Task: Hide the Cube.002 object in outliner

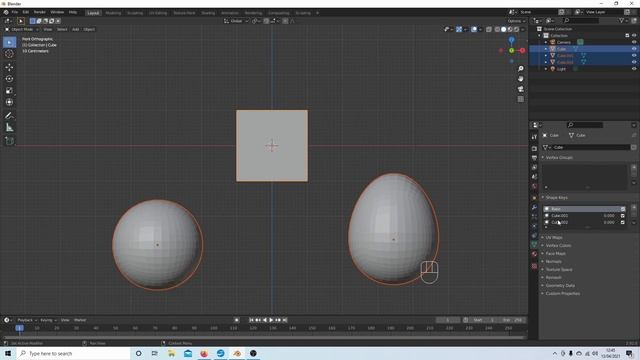Action: tap(634, 62)
